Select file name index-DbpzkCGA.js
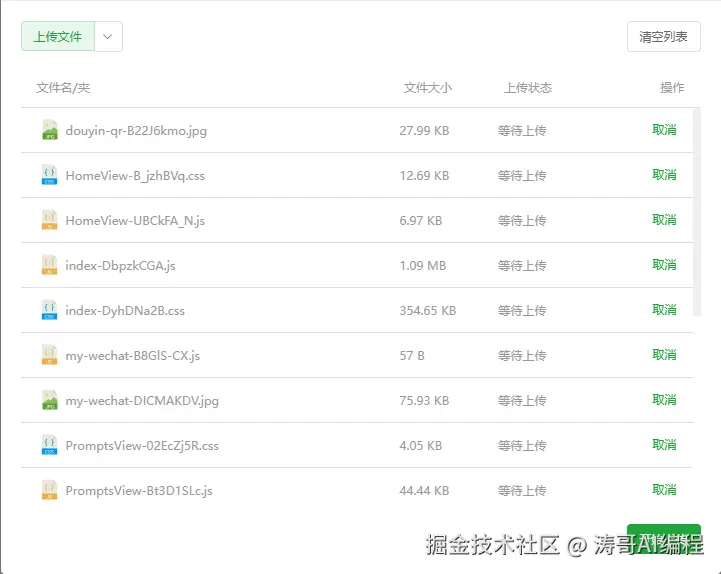 (x=120, y=266)
